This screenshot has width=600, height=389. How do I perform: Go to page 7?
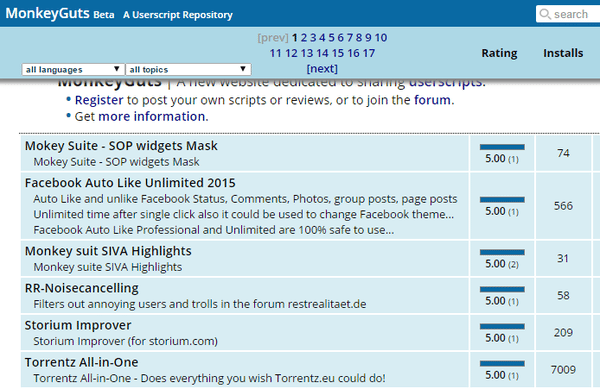350,37
